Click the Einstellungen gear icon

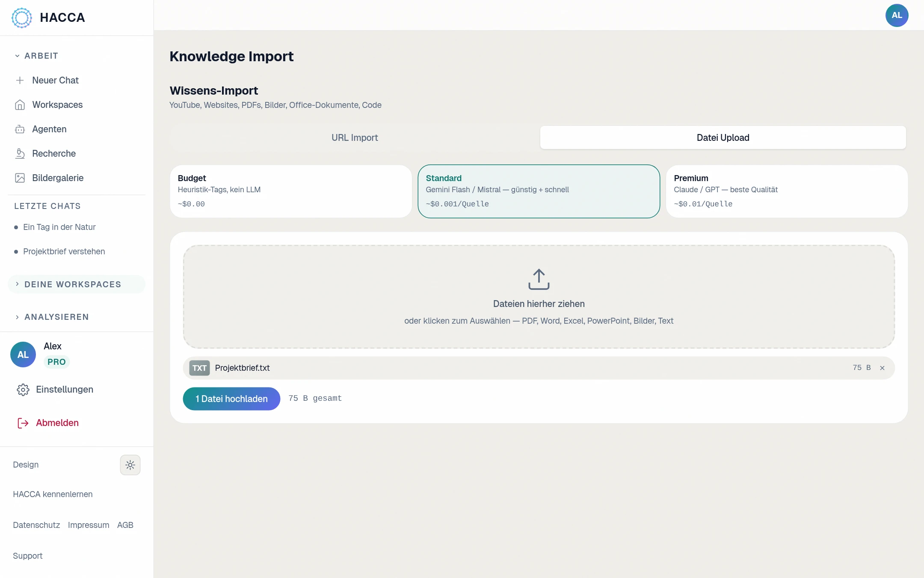(x=23, y=390)
